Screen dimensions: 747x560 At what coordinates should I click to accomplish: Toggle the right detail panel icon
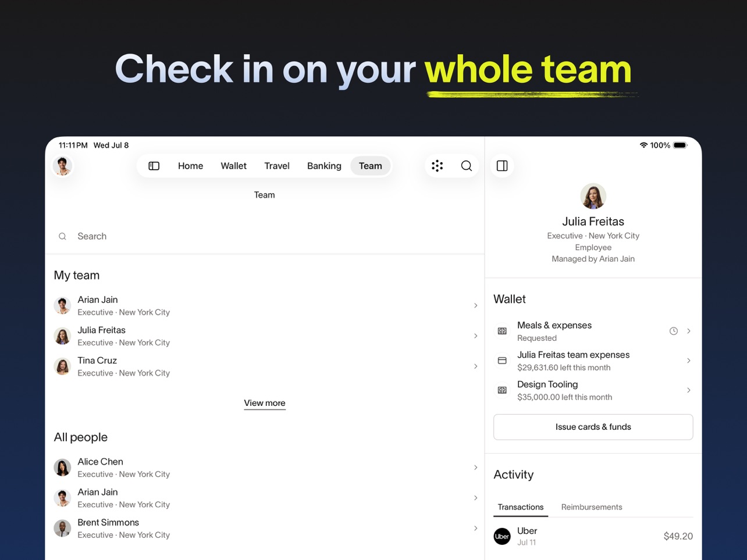tap(502, 166)
